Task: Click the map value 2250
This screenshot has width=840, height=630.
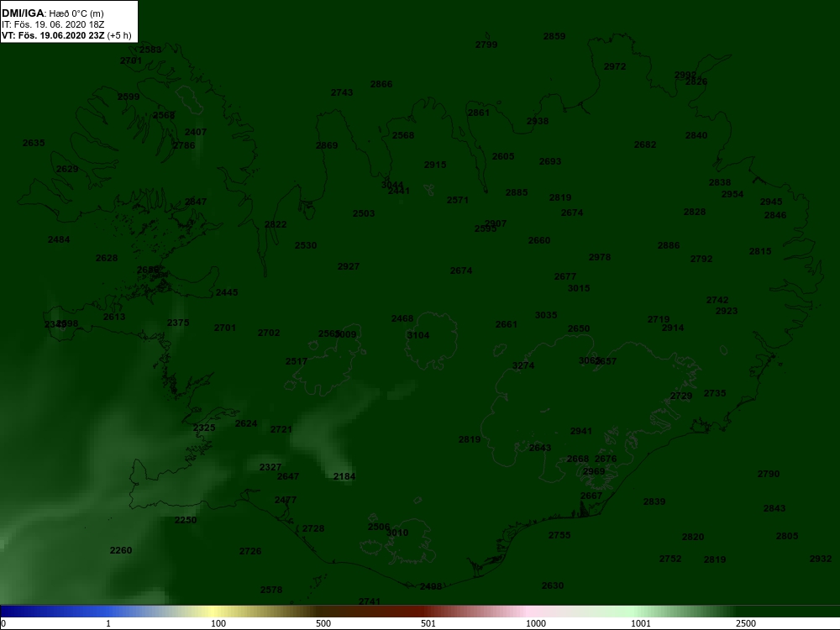Action: [x=186, y=520]
